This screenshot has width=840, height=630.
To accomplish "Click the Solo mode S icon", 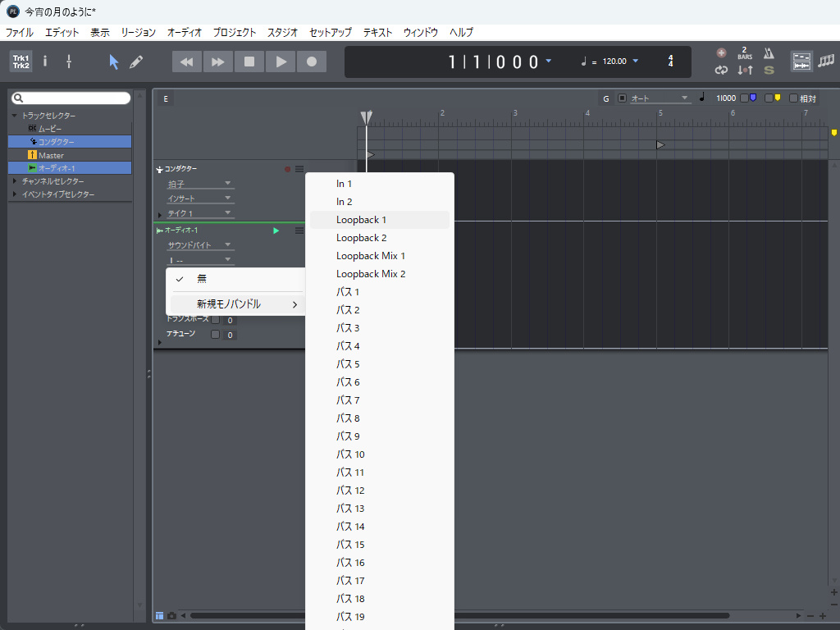I will click(769, 71).
